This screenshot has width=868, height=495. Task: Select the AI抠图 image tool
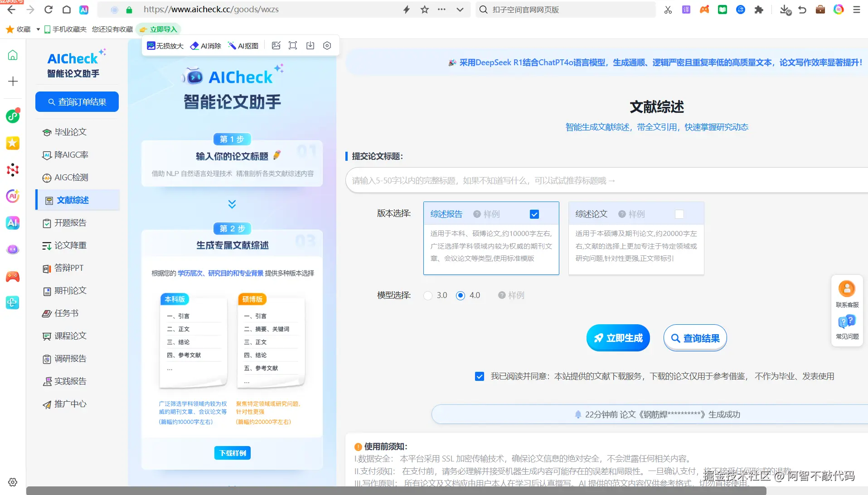243,46
